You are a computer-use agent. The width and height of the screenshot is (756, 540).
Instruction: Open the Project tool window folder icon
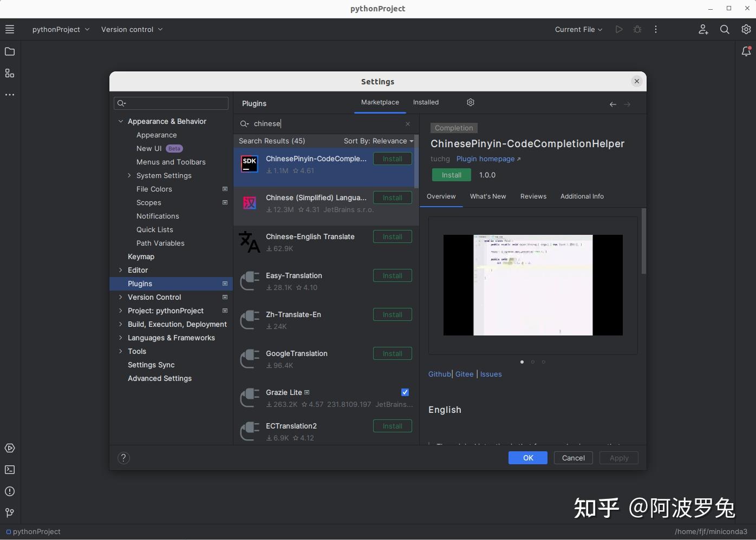coord(10,51)
